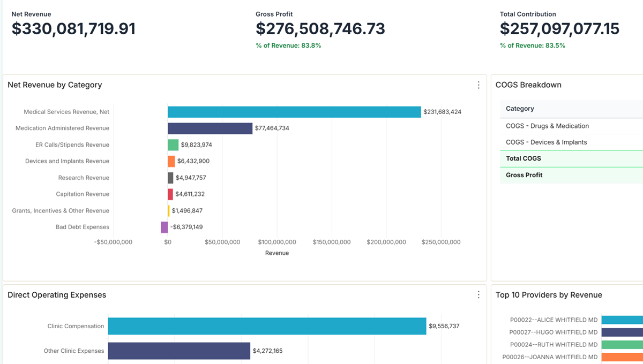Viewport: 643px width, 364px height.
Task: Click the Devices and Implants Revenue axis label
Action: (x=67, y=161)
